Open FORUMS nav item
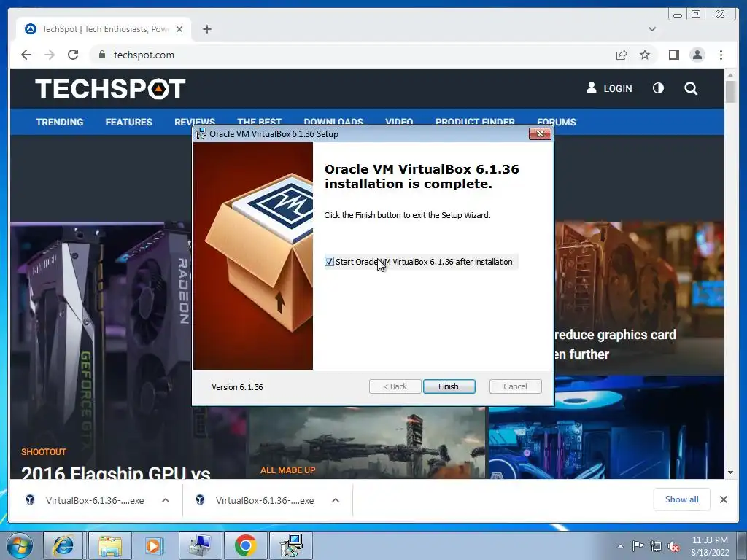Viewport: 747px width, 560px height. [x=557, y=122]
